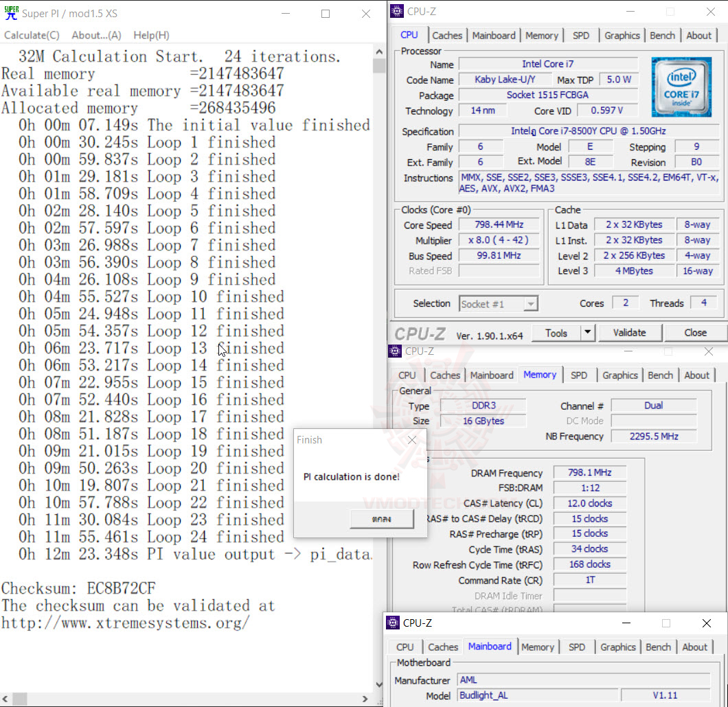Click the CPU-Z icon of the Memory window title bar
Image resolution: width=728 pixels, height=707 pixels.
[395, 351]
